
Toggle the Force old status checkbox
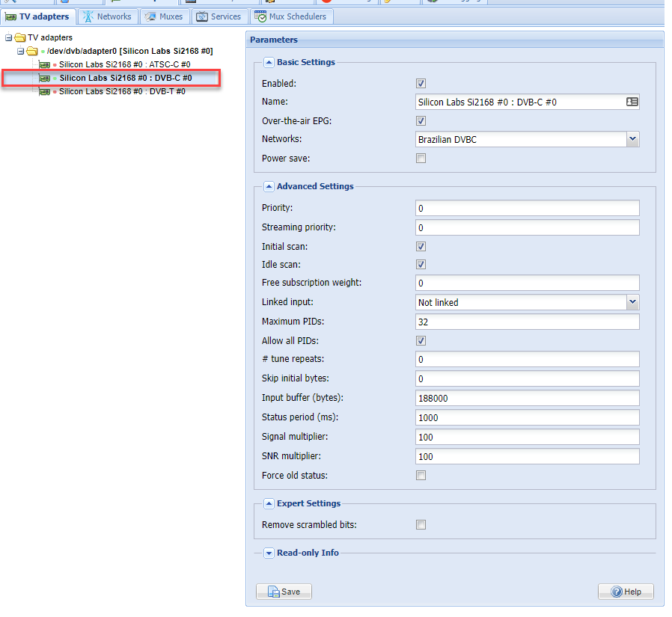(x=421, y=476)
